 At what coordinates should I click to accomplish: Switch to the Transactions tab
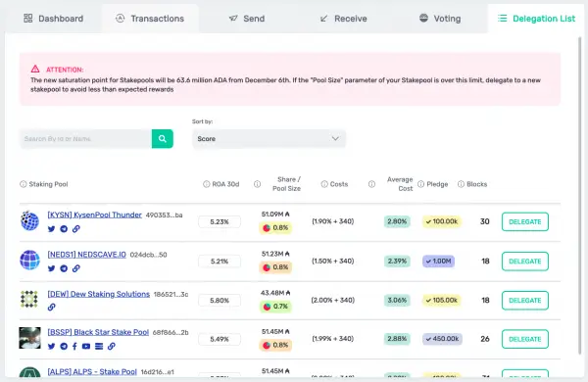pyautogui.click(x=150, y=19)
